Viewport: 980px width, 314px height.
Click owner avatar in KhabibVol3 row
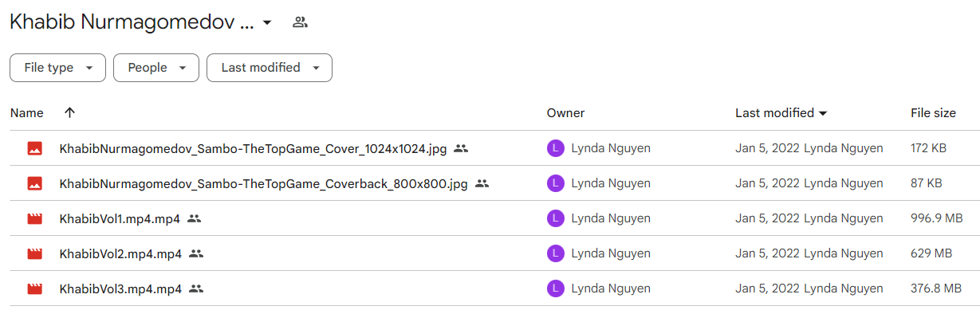click(556, 288)
